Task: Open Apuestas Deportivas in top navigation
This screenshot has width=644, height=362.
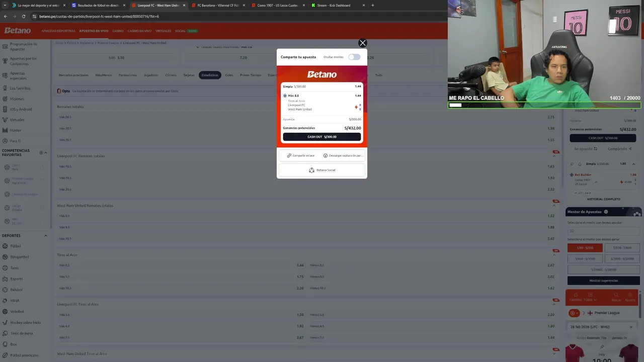Action: pyautogui.click(x=58, y=31)
